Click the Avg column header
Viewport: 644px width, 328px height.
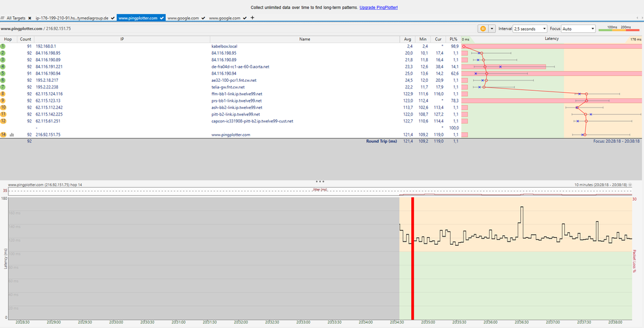pos(407,39)
